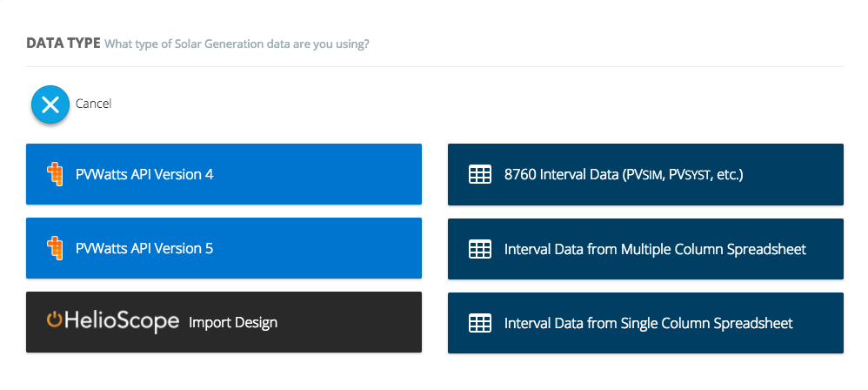This screenshot has height=390, width=868.
Task: Click the table icon beside Multiple Column Spreadsheet
Action: tap(480, 249)
